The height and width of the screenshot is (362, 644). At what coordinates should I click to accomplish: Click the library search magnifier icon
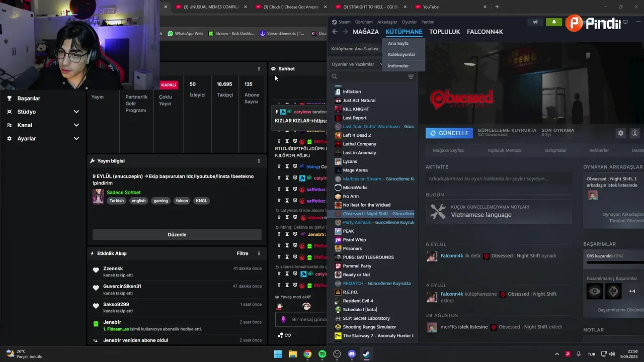(x=334, y=76)
